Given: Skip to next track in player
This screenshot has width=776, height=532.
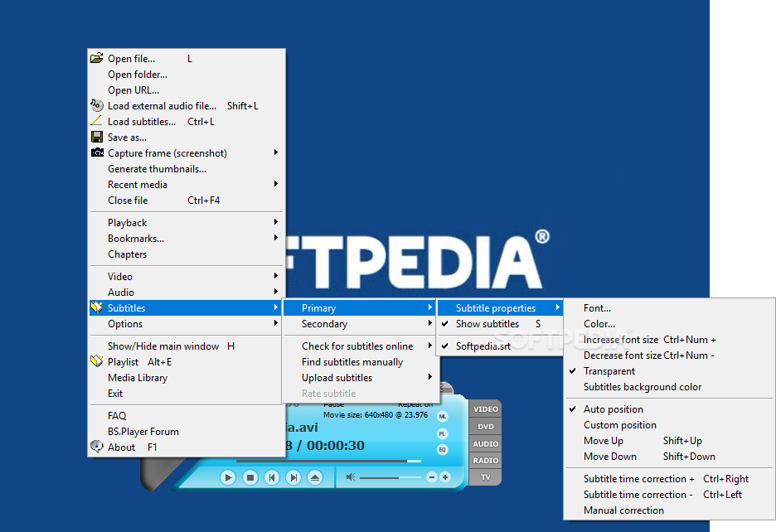Looking at the screenshot, I should [x=293, y=477].
